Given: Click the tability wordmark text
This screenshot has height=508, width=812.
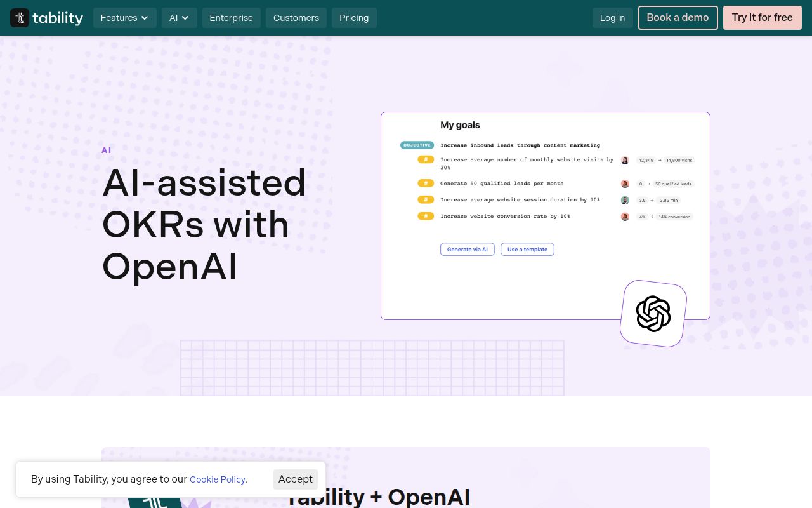Looking at the screenshot, I should 58,18.
